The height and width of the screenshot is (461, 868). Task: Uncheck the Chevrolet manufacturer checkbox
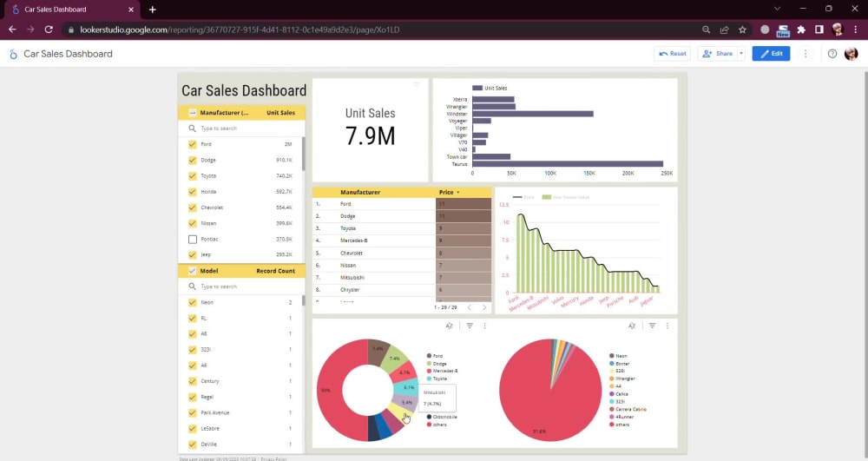click(x=192, y=207)
